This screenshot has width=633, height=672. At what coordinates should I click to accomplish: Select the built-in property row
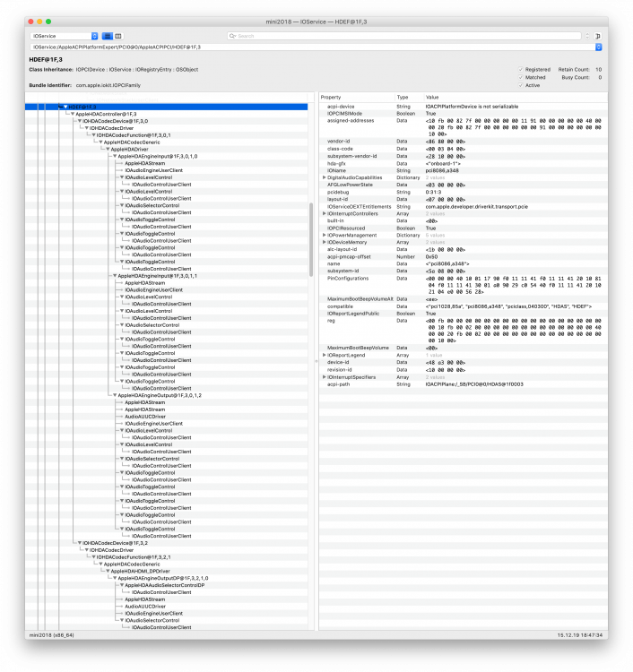pos(464,220)
